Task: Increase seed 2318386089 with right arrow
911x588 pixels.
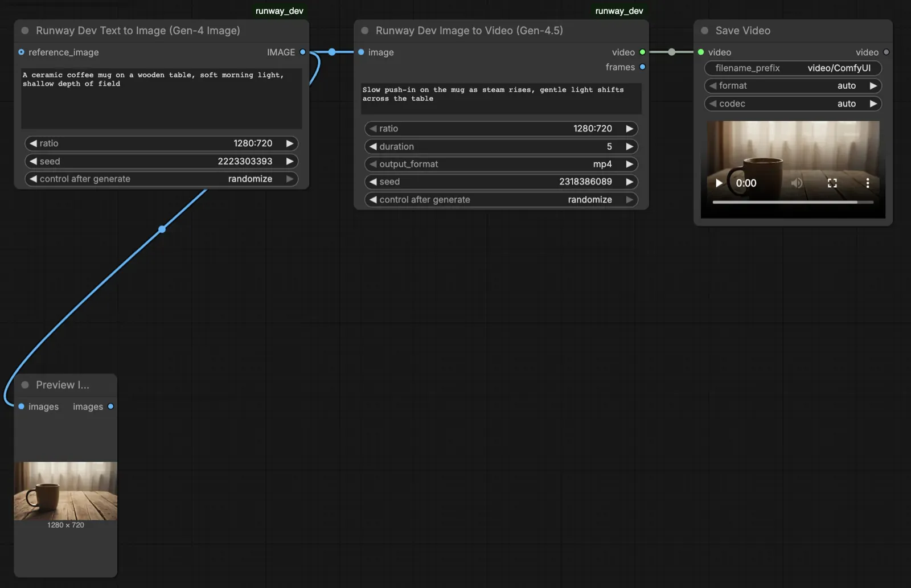Action: click(630, 182)
